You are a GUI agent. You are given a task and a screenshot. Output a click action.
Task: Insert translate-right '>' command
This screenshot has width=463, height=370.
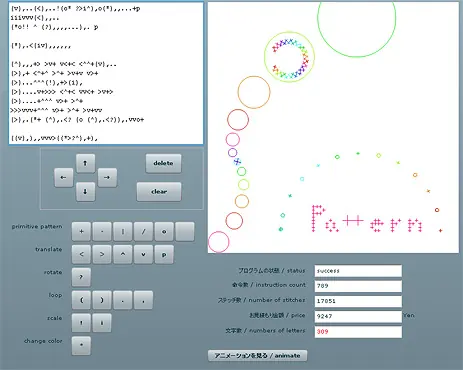(x=102, y=255)
